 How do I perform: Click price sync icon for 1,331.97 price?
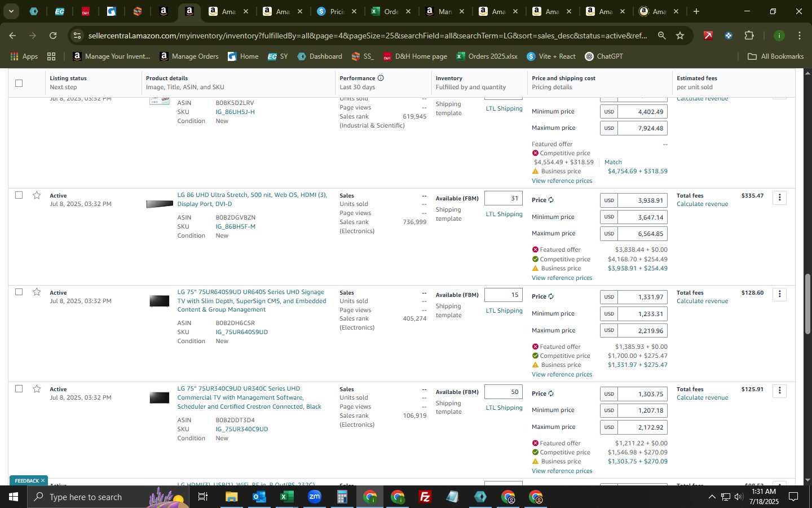551,296
